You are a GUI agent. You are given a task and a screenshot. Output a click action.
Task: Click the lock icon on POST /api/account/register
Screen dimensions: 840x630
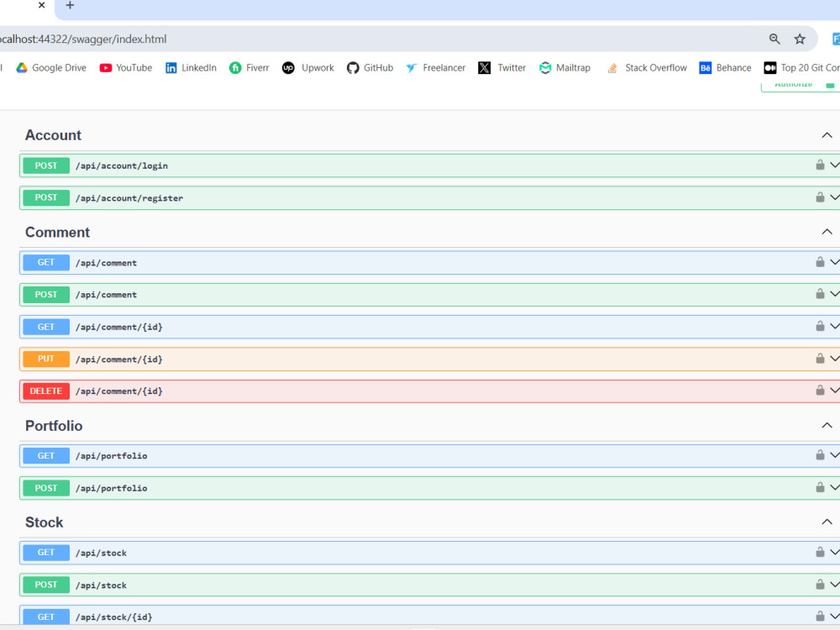coord(820,197)
